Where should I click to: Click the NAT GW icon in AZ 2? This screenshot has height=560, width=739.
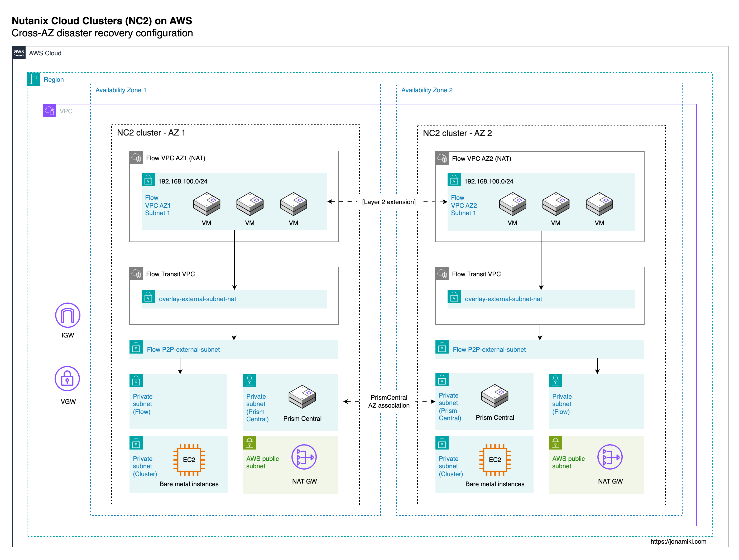610,457
